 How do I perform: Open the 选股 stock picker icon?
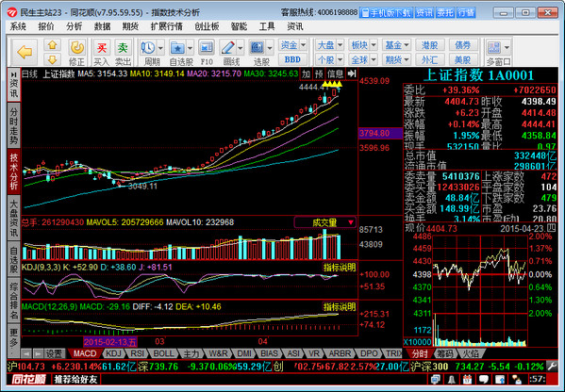(x=257, y=48)
